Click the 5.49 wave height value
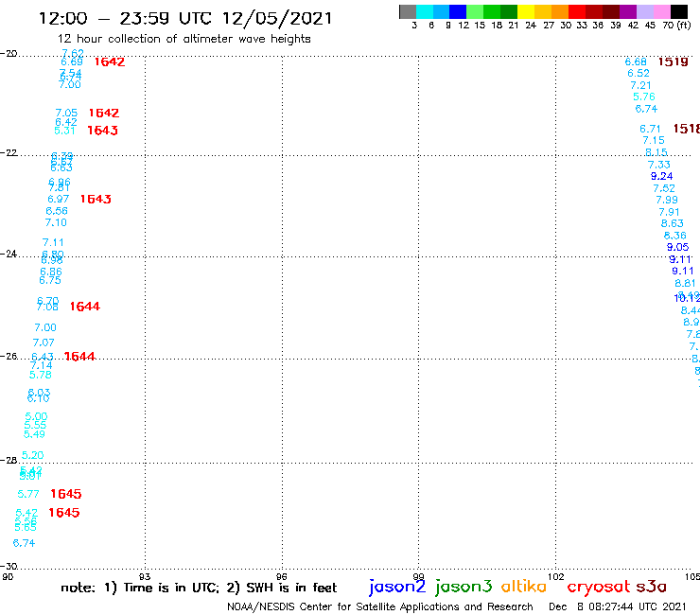 pyautogui.click(x=34, y=434)
